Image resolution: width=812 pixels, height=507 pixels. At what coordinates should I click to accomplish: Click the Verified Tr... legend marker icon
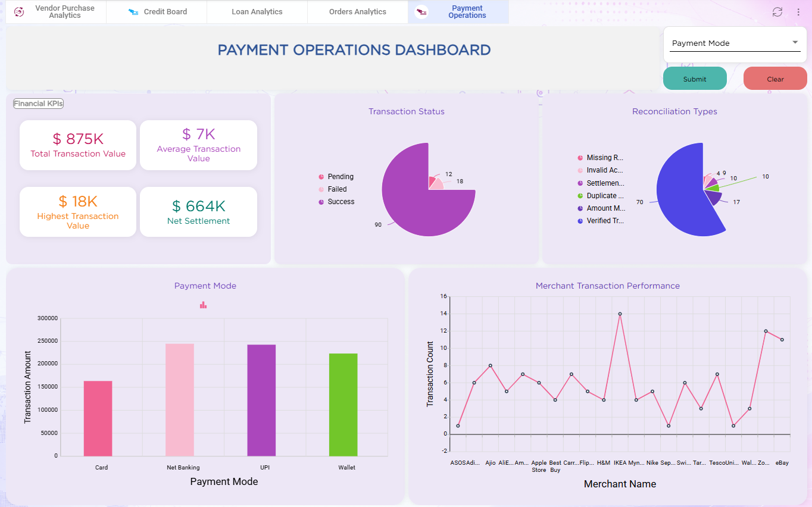(580, 221)
